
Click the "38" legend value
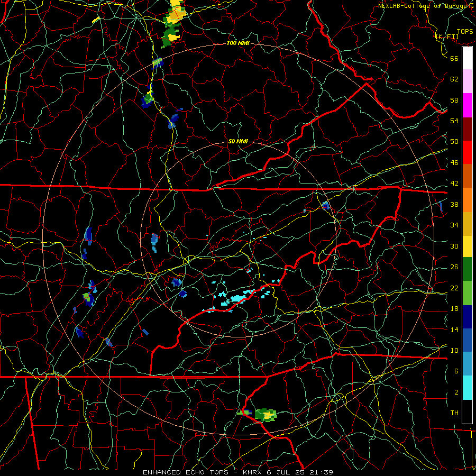(x=454, y=204)
